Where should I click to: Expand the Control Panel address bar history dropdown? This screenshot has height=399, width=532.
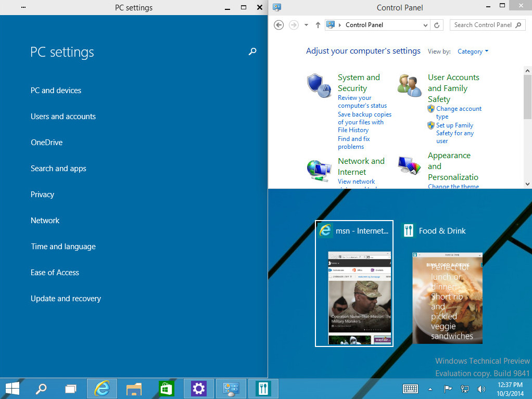pos(425,25)
